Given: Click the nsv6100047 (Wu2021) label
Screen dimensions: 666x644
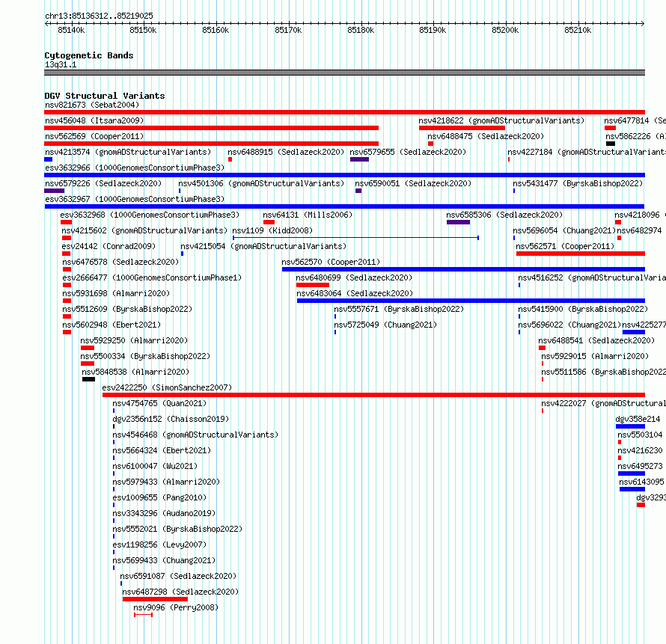Looking at the screenshot, I should [x=155, y=466].
